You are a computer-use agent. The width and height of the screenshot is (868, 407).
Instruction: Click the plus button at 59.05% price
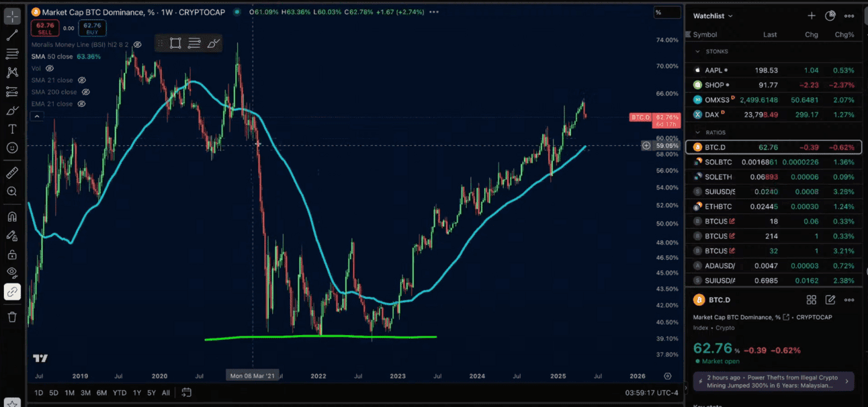click(x=646, y=145)
